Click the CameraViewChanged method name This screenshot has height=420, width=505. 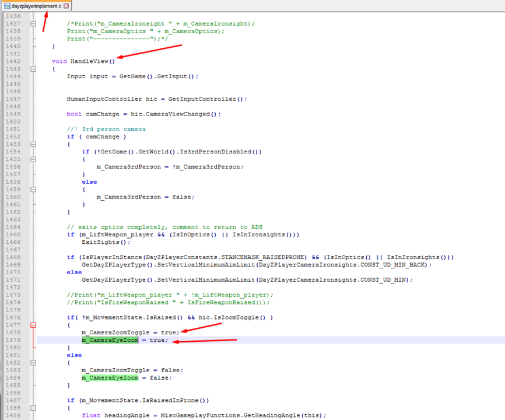[x=178, y=114]
